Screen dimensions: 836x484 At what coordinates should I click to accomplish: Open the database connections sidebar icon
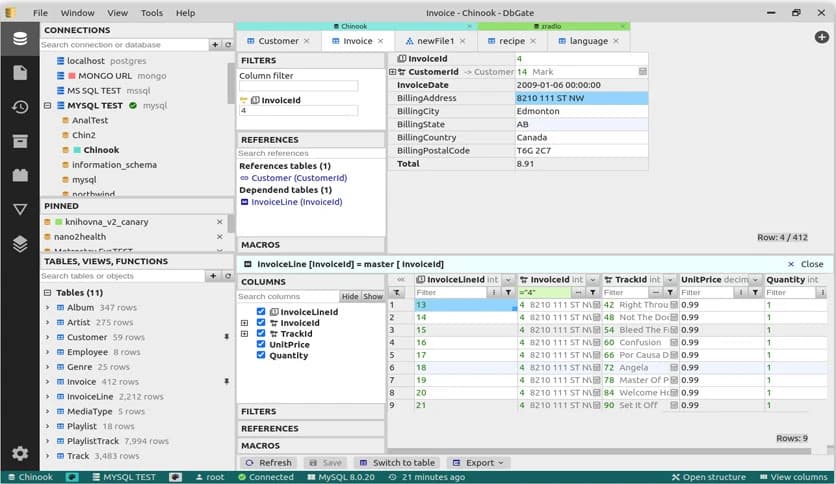point(19,39)
